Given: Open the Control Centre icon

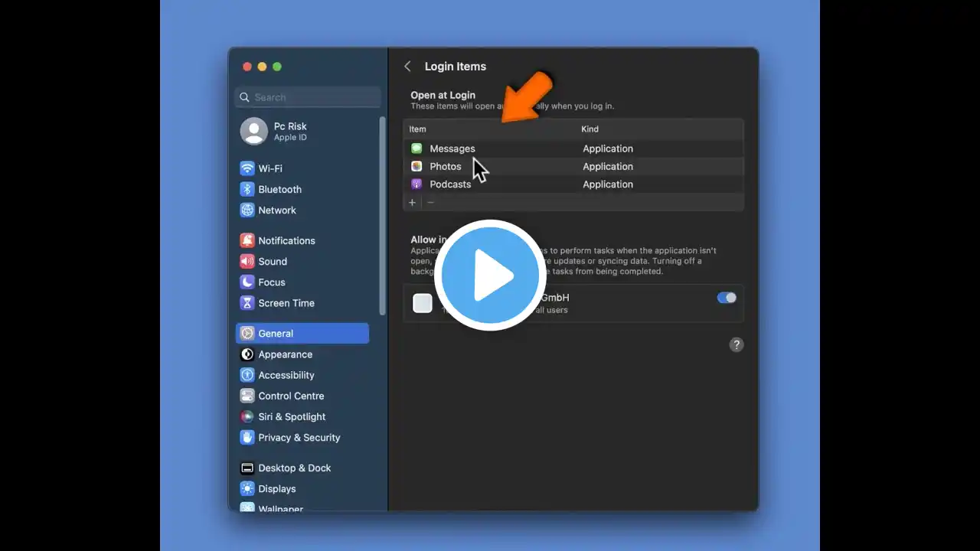Looking at the screenshot, I should click(x=247, y=396).
